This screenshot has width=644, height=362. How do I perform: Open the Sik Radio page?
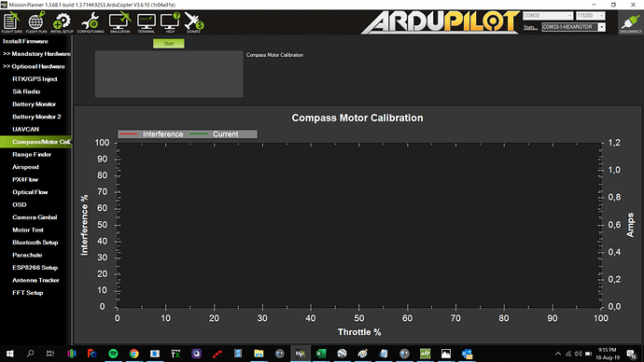26,91
